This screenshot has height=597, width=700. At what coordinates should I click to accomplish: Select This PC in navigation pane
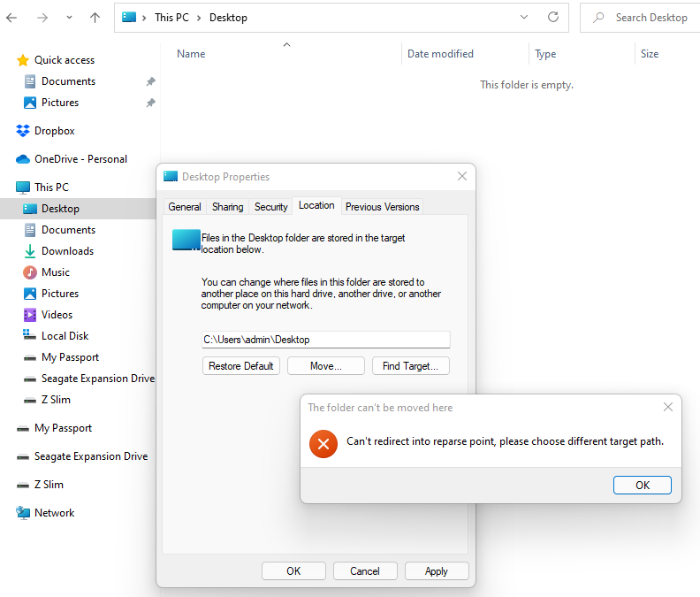[52, 188]
